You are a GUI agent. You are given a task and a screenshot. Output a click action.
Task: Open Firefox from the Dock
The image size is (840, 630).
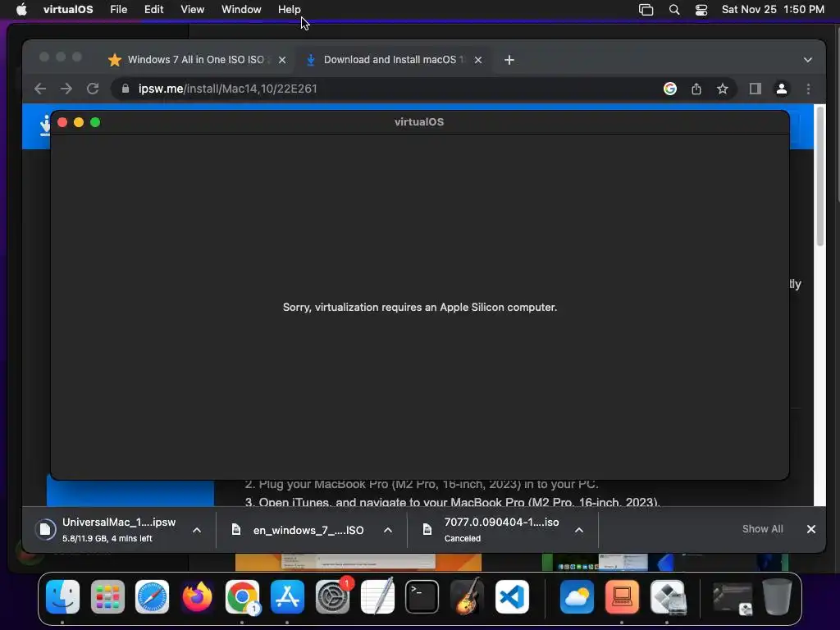197,597
